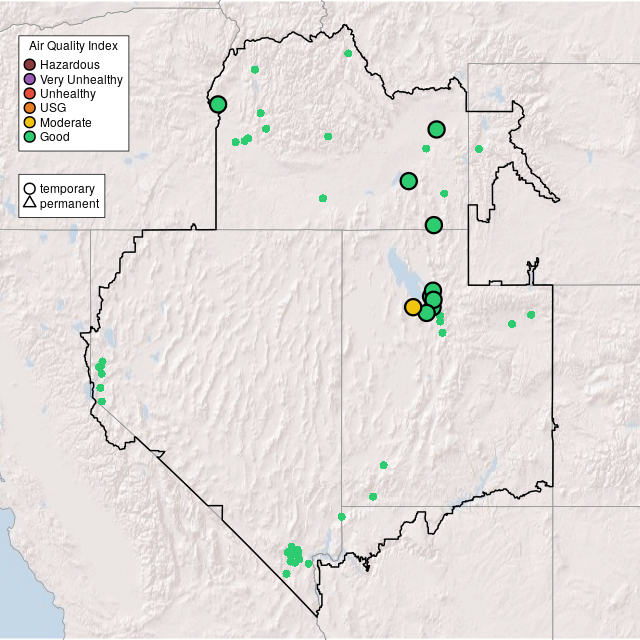Viewport: 640px width, 640px height.
Task: Click the temporary circle symbol in legend
Action: pos(30,189)
